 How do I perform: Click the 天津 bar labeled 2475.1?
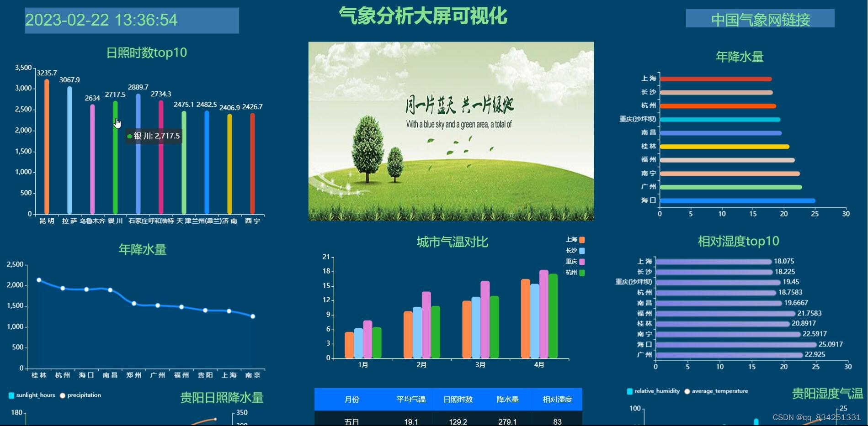pos(184,162)
